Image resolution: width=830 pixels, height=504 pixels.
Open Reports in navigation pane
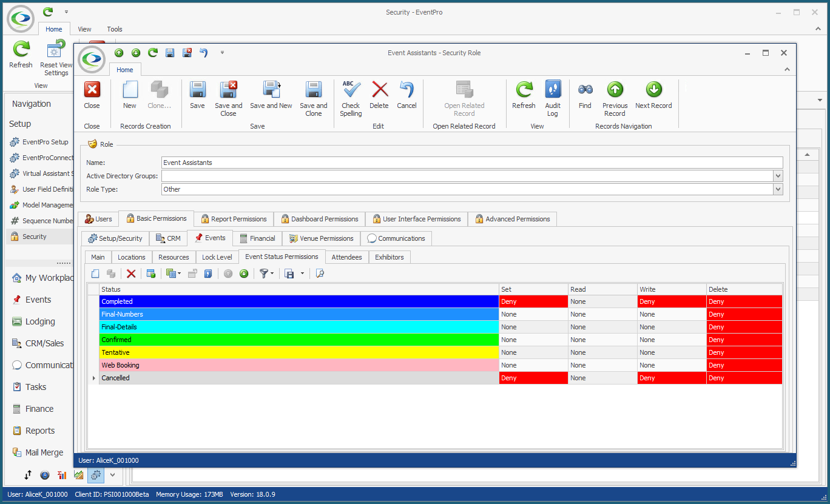[40, 431]
